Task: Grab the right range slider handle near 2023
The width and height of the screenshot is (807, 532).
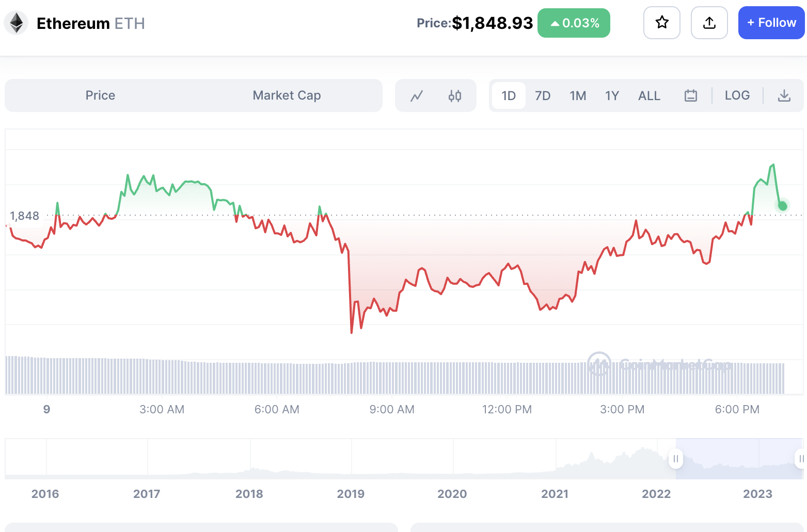Action: pyautogui.click(x=801, y=459)
